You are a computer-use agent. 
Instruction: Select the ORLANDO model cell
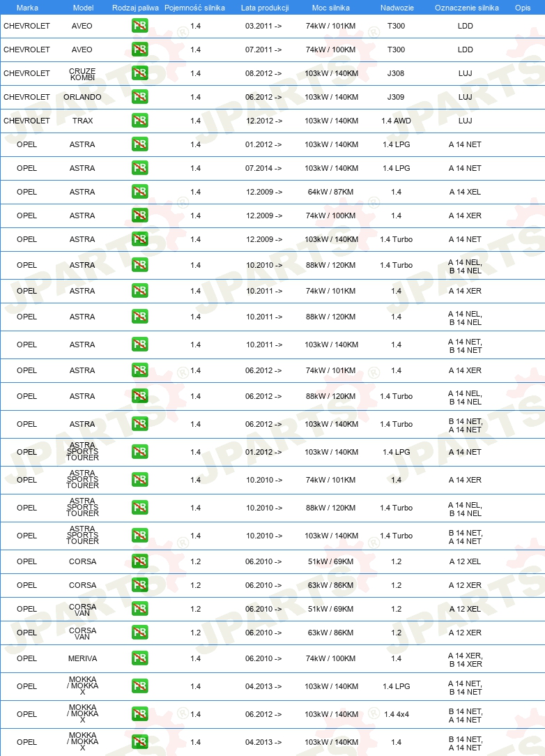(x=82, y=97)
